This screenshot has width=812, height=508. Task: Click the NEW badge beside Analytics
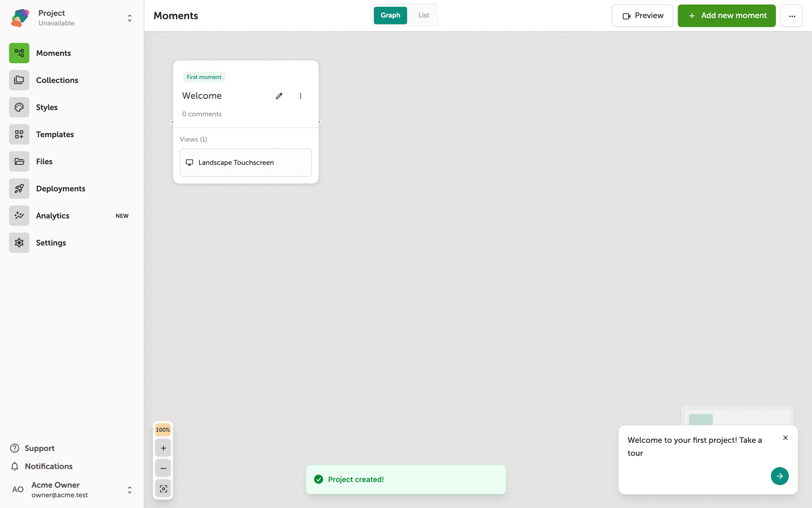(x=122, y=216)
